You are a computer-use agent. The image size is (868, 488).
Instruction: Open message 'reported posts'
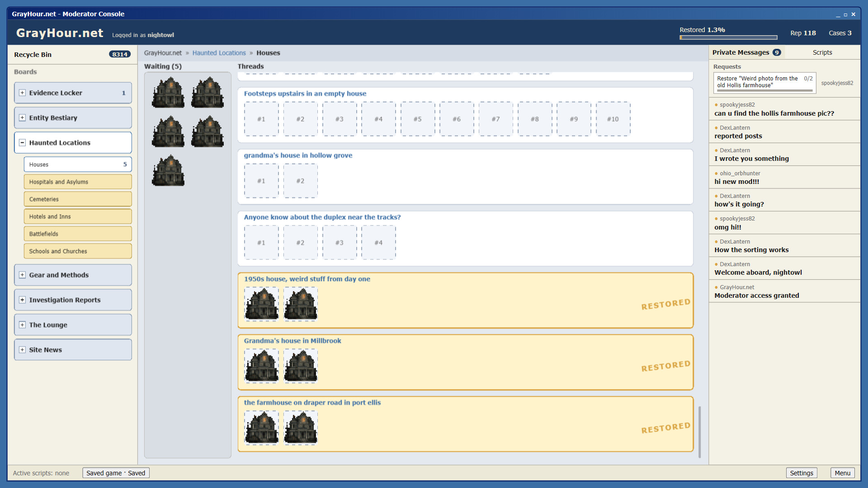click(x=784, y=131)
